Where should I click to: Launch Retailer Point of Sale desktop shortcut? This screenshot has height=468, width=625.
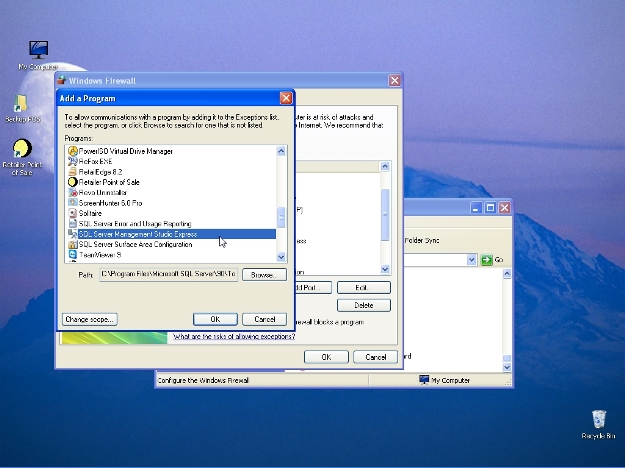click(22, 157)
